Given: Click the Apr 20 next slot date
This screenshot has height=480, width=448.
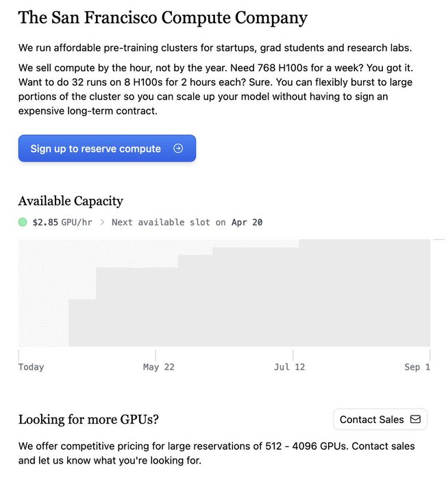Looking at the screenshot, I should [x=247, y=222].
